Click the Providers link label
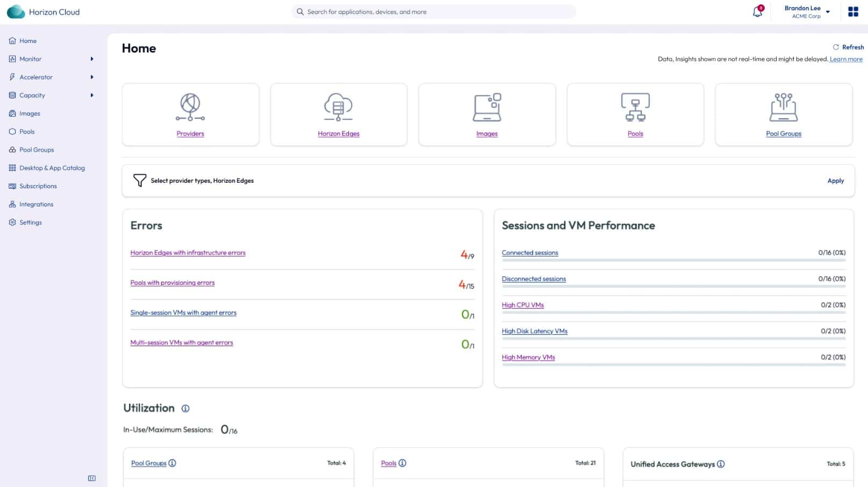This screenshot has height=487, width=868. click(190, 134)
